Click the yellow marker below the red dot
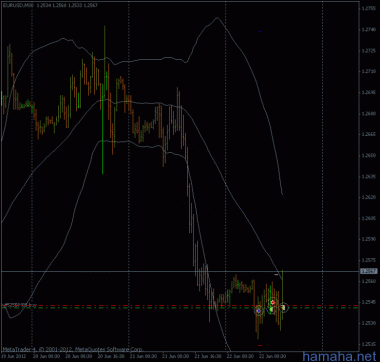This screenshot has height=362, width=380. pyautogui.click(x=271, y=310)
